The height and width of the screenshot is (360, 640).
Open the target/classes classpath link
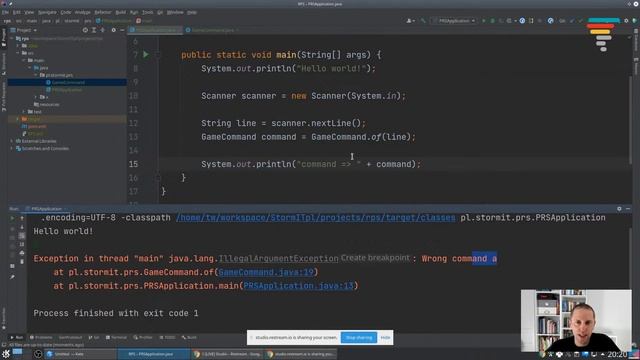coord(316,218)
